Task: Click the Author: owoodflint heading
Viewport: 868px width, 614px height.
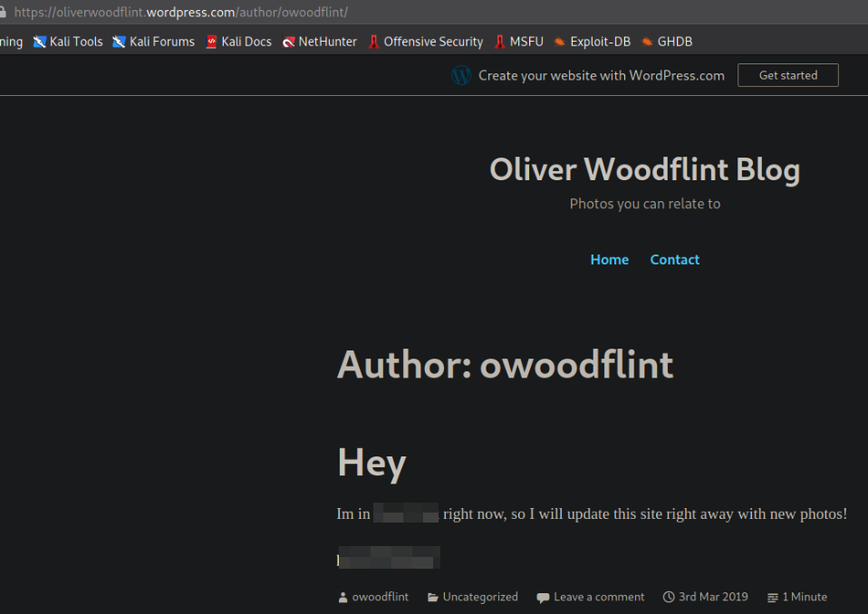Action: (x=505, y=365)
